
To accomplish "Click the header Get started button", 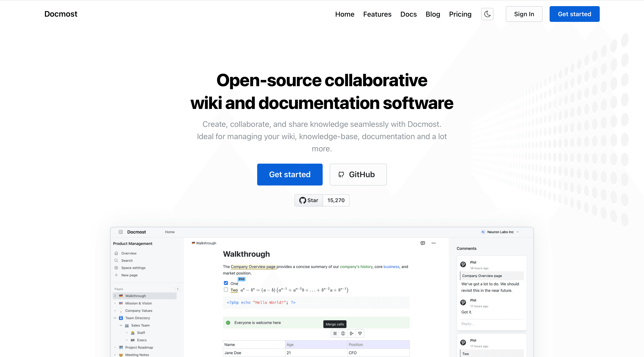I will (574, 14).
